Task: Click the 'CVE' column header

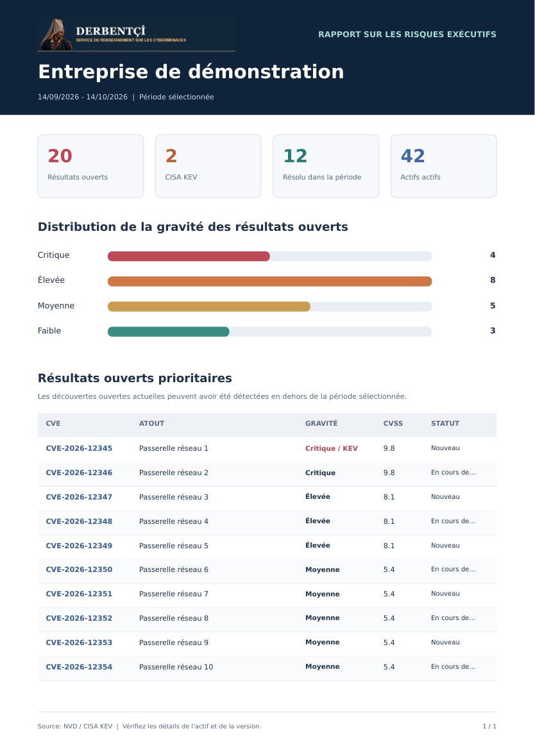Action: click(53, 423)
